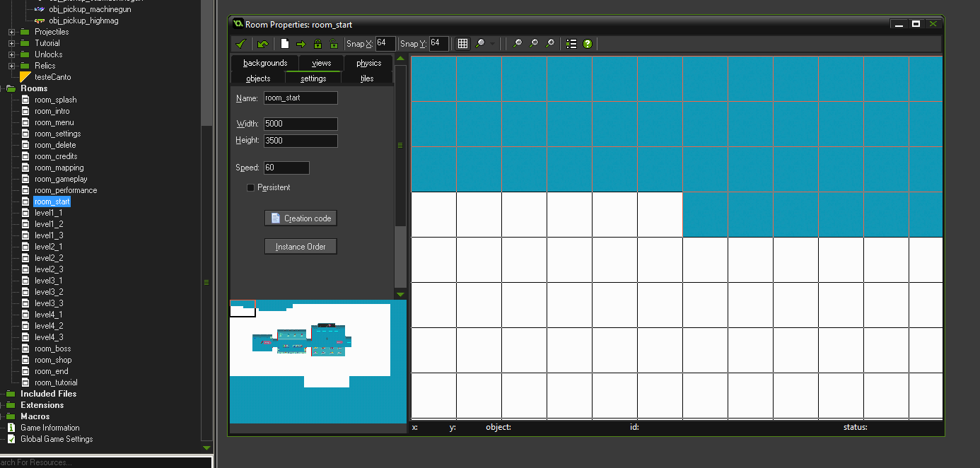Expand the Tutorial folder
980x468 pixels.
pos(11,43)
